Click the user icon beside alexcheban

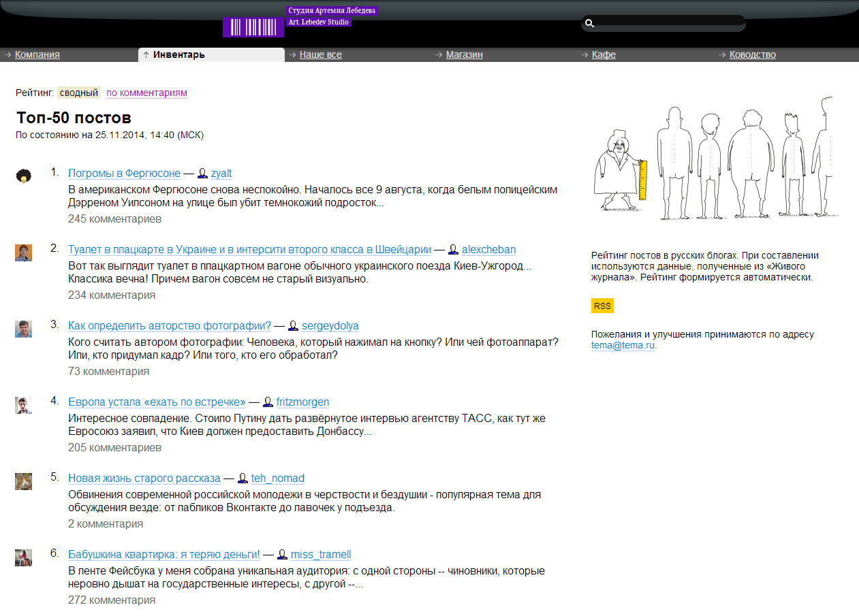coord(453,250)
